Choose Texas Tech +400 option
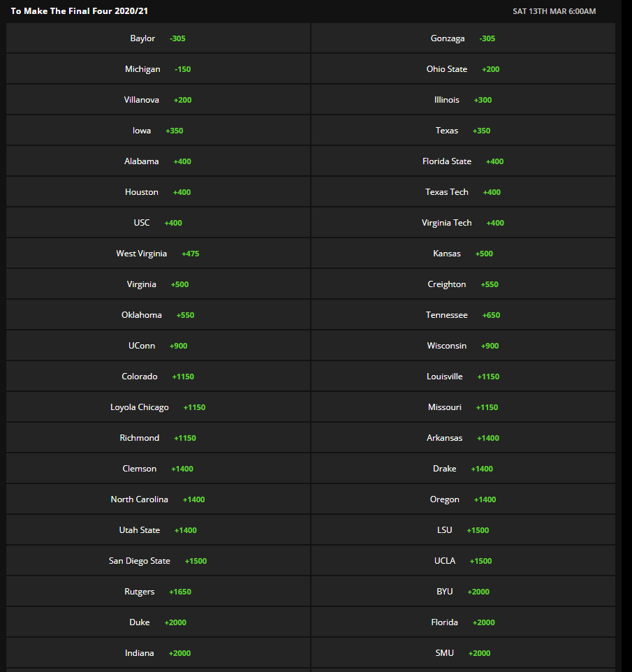Viewport: 632px width, 672px height. 462,192
